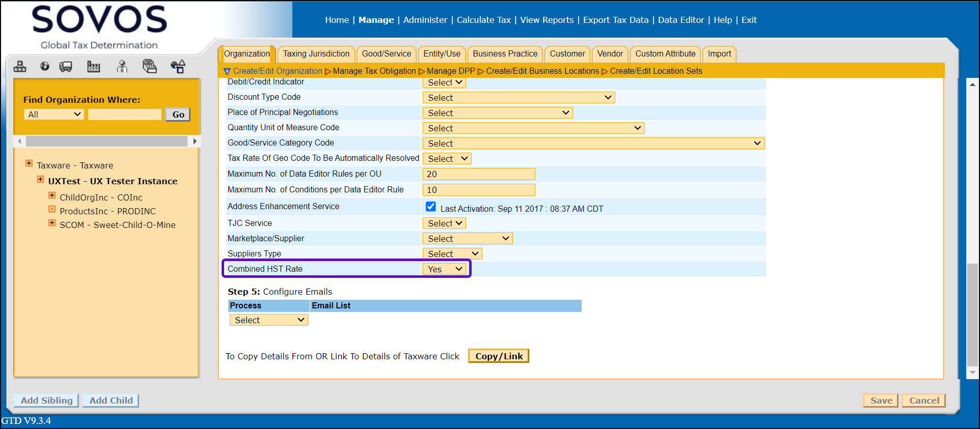Click the factory building icon
This screenshot has width=980, height=429.
(x=94, y=67)
